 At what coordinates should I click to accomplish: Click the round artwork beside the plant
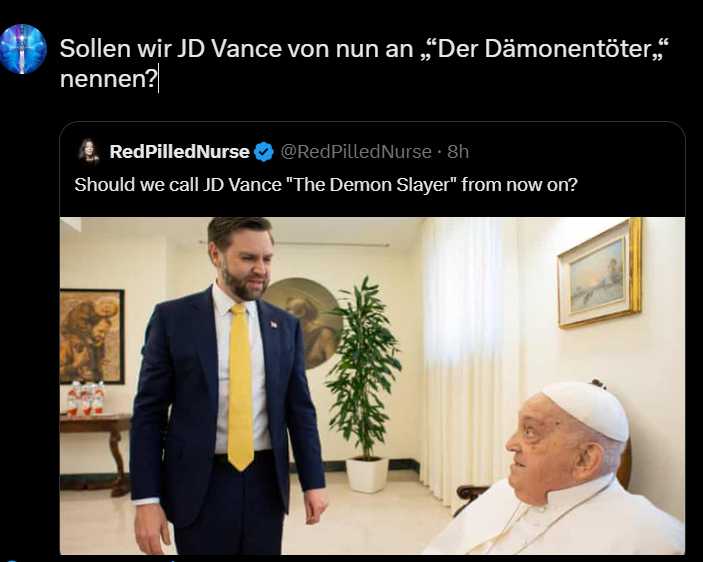pyautogui.click(x=301, y=322)
